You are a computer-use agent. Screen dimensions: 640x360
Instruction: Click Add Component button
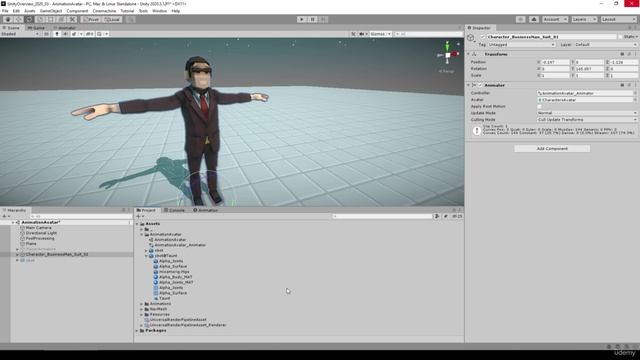[552, 149]
